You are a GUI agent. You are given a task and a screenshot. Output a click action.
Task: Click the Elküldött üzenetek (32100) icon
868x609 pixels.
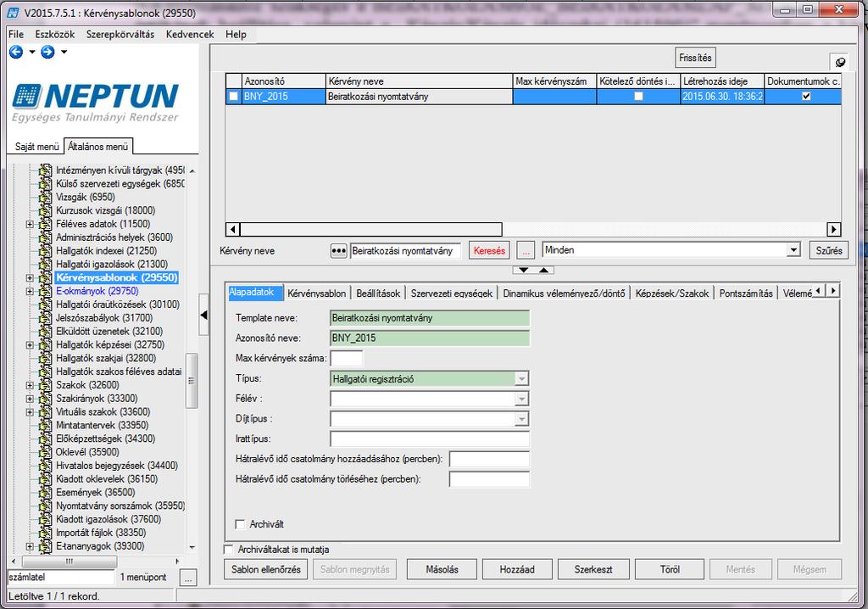pyautogui.click(x=46, y=332)
